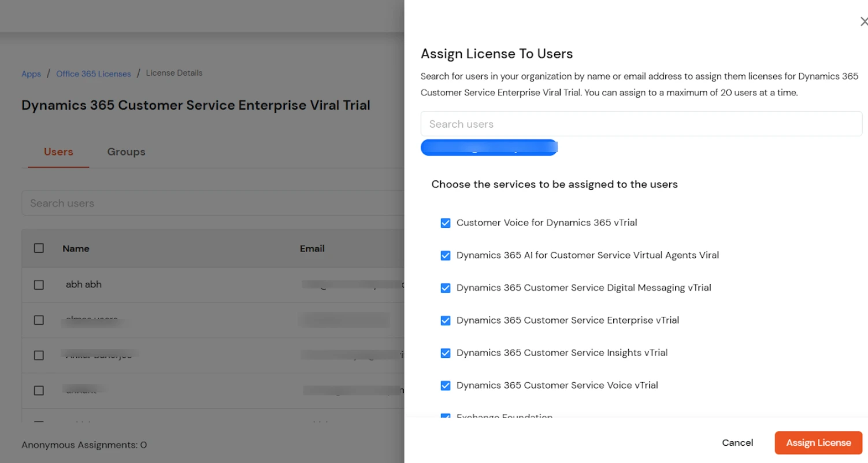Check the abh abh user row checkbox
Viewport: 868px width, 463px height.
pyautogui.click(x=39, y=284)
